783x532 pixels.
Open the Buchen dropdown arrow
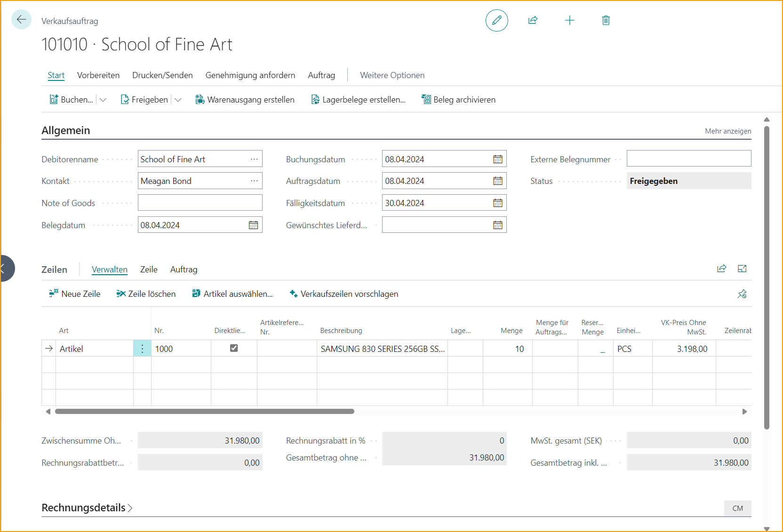(103, 100)
